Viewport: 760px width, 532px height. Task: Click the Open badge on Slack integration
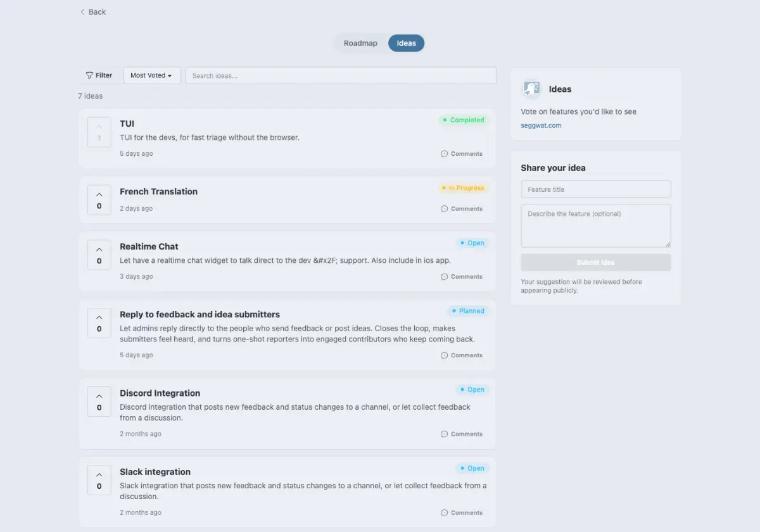(472, 469)
